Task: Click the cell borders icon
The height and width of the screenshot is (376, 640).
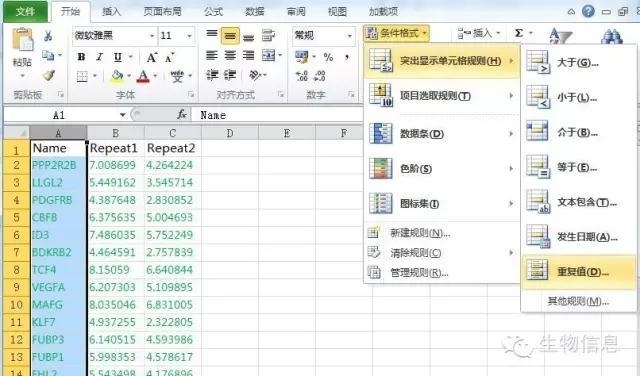Action: point(82,76)
